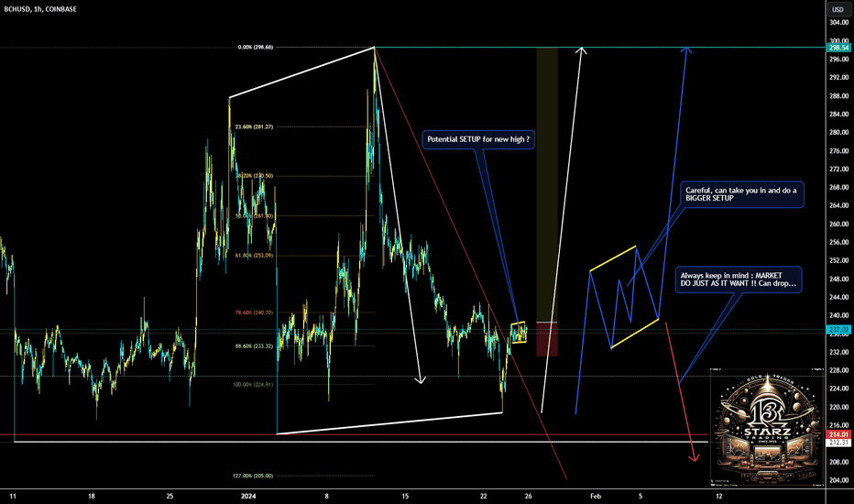Select Fibonacci label 23.60% (281.27)
This screenshot has width=854, height=504.
[x=254, y=127]
